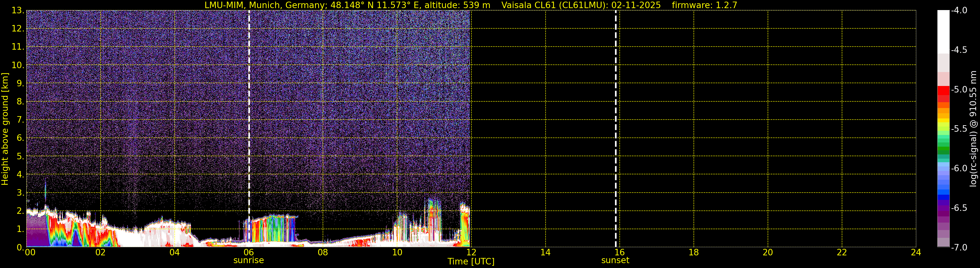Select the "-6.0" colorbar tick label

click(x=959, y=168)
